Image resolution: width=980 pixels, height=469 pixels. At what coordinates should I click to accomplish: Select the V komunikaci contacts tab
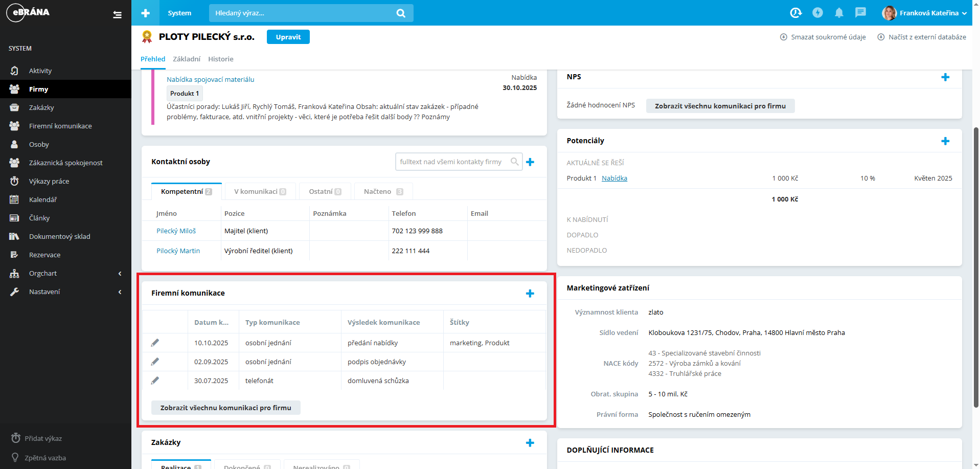[x=260, y=191]
